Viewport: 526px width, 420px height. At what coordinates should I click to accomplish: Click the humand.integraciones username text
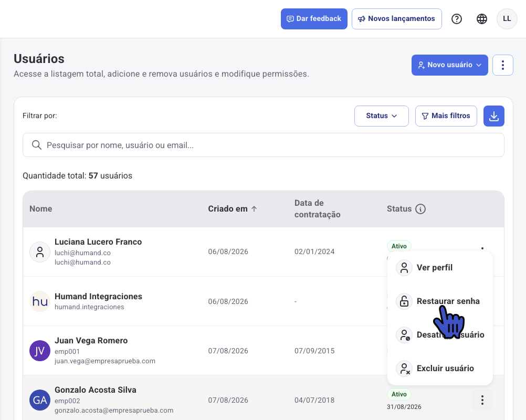point(89,307)
